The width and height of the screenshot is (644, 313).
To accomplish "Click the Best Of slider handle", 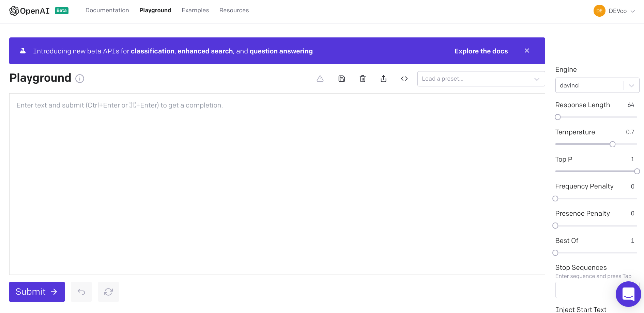I will coord(555,253).
